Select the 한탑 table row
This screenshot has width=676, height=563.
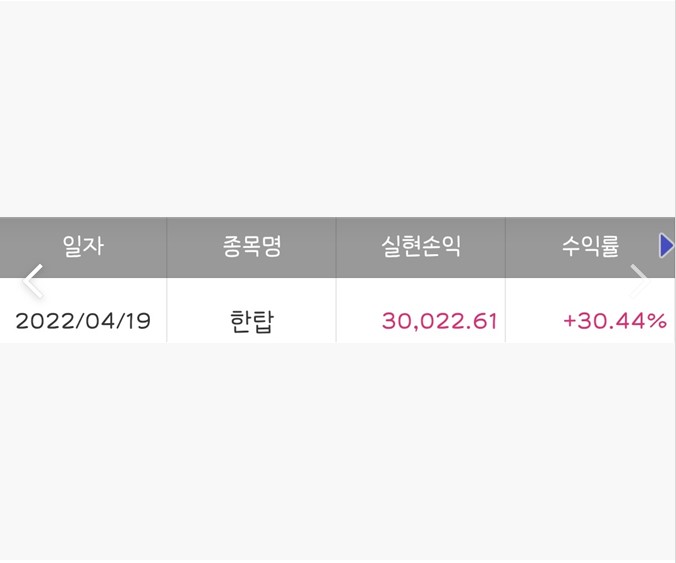tap(338, 310)
